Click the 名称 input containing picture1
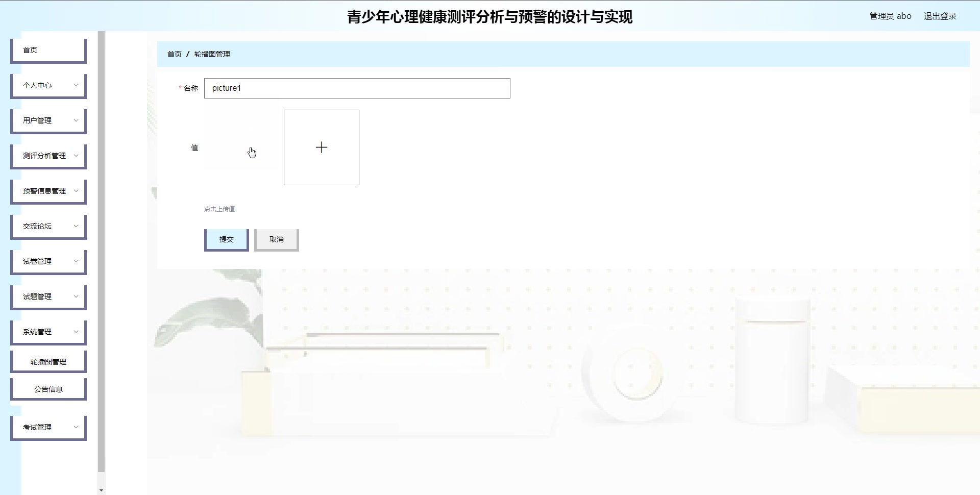 356,88
